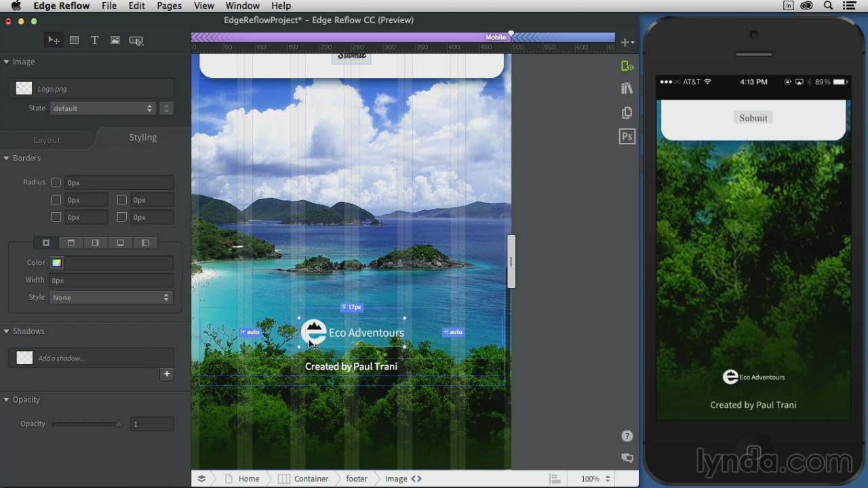Collapse the Image section

(x=6, y=62)
